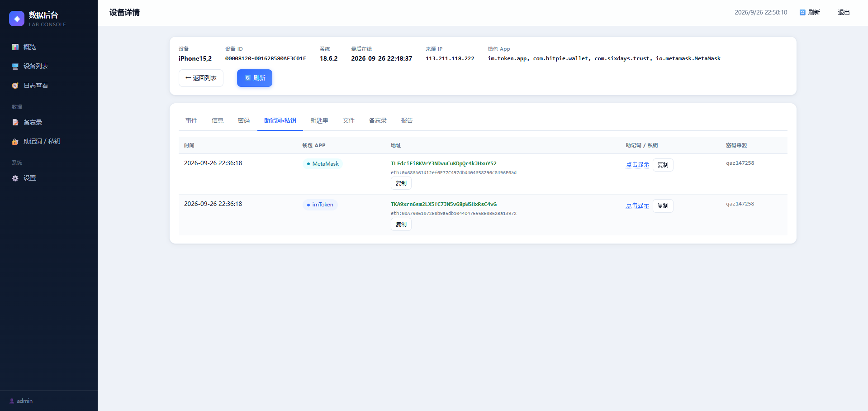Image resolution: width=868 pixels, height=411 pixels.
Task: Click the blue 刷新 button
Action: pos(255,78)
